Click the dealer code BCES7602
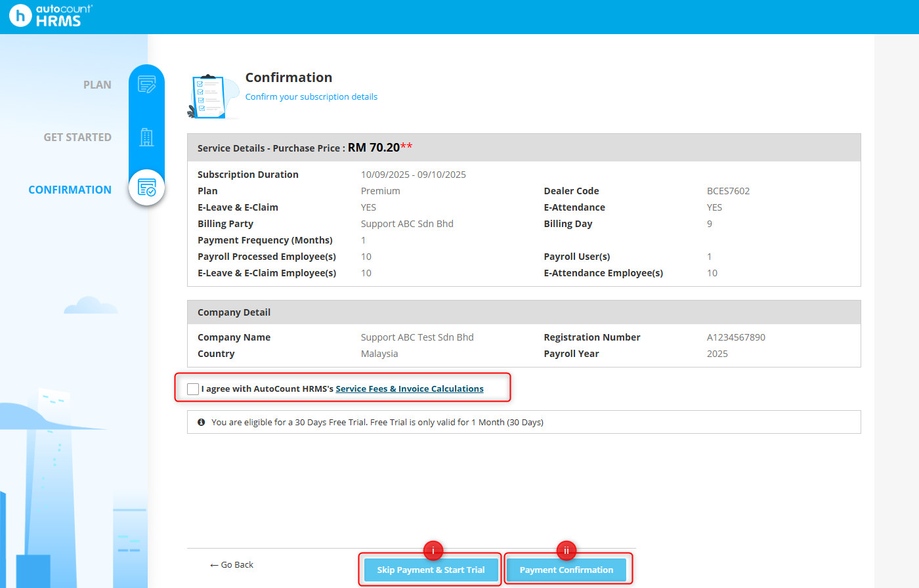The image size is (919, 588). (728, 191)
